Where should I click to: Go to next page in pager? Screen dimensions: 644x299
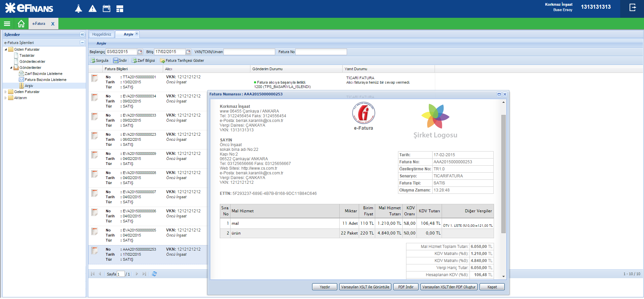tap(137, 274)
